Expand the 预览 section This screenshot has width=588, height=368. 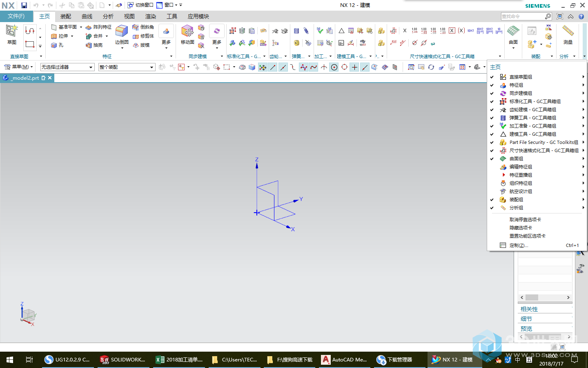coord(545,329)
